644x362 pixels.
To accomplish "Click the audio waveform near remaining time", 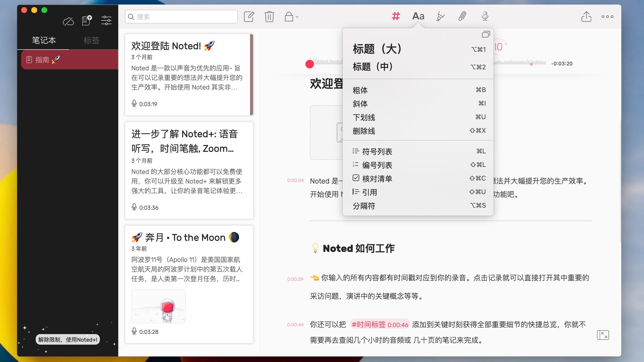I will 520,63.
